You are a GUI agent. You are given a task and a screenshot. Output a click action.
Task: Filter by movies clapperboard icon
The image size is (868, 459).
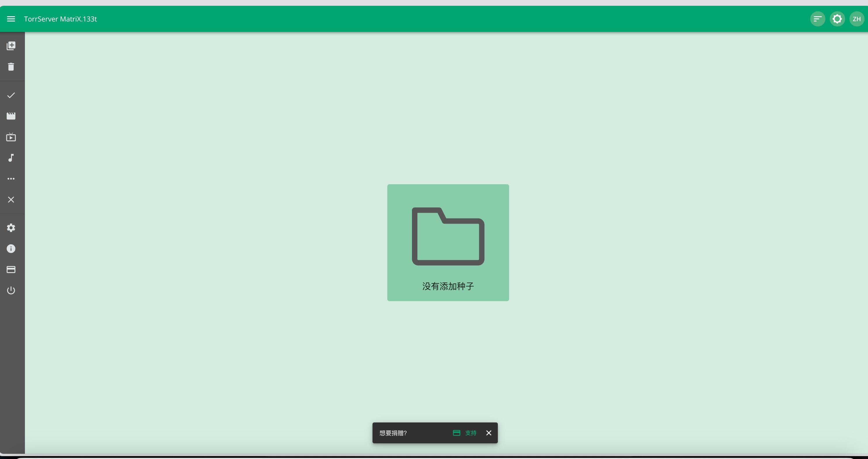pos(11,116)
